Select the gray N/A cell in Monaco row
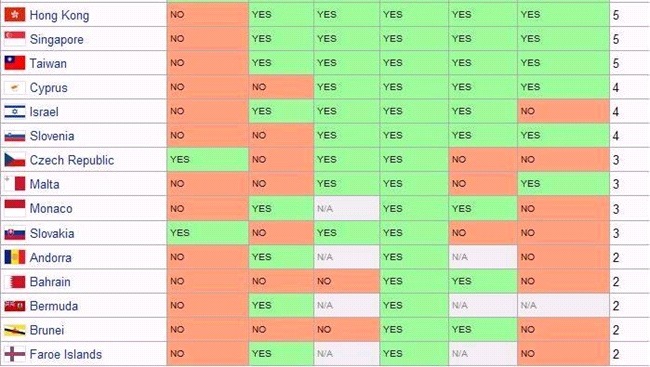The height and width of the screenshot is (367, 650). click(x=347, y=209)
